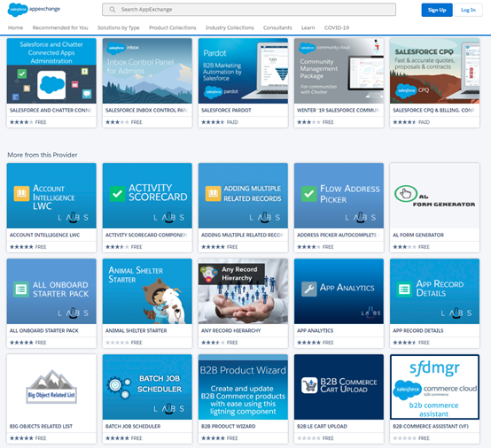Screen dimensions: 491x448
Task: Click the APP RECORD DETAILS title
Action: (x=418, y=330)
